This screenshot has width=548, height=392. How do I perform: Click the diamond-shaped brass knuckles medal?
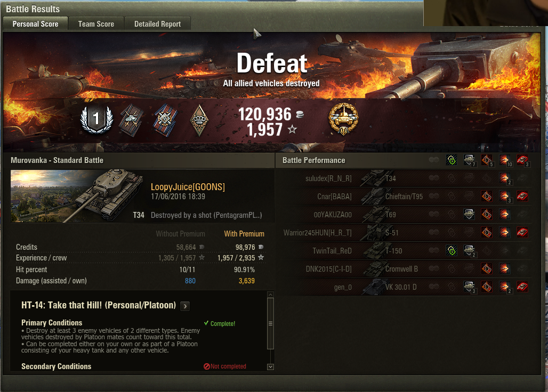coord(199,120)
